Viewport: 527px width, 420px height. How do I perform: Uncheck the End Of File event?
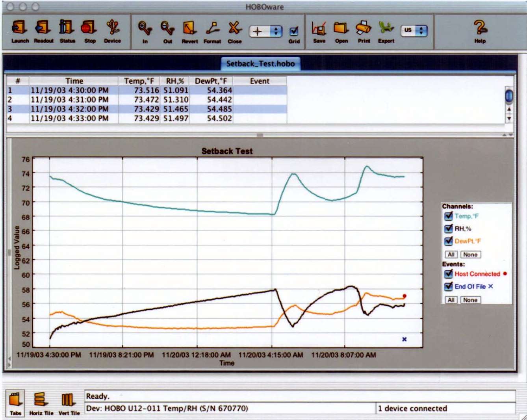[x=448, y=286]
